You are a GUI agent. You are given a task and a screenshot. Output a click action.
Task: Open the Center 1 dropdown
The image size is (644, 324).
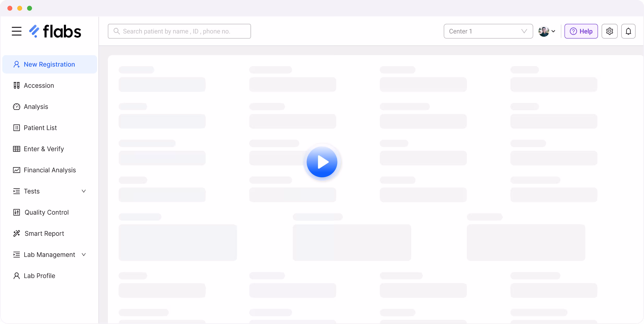point(488,31)
